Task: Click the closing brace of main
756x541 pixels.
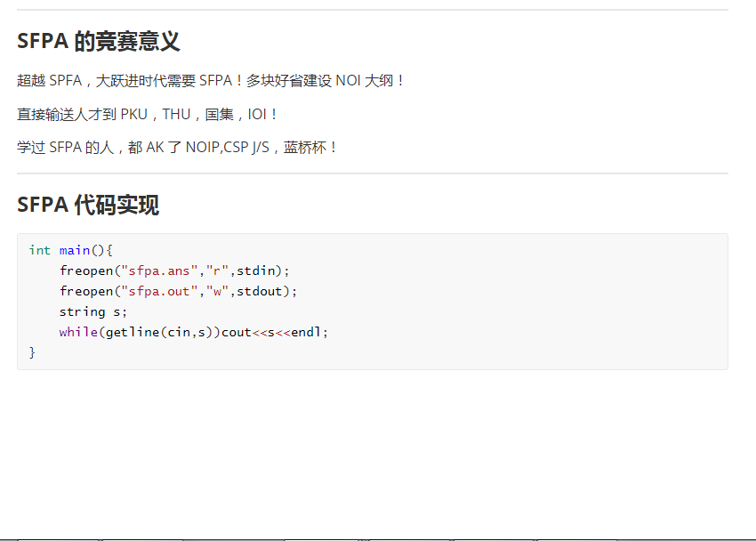Action: pyautogui.click(x=32, y=352)
